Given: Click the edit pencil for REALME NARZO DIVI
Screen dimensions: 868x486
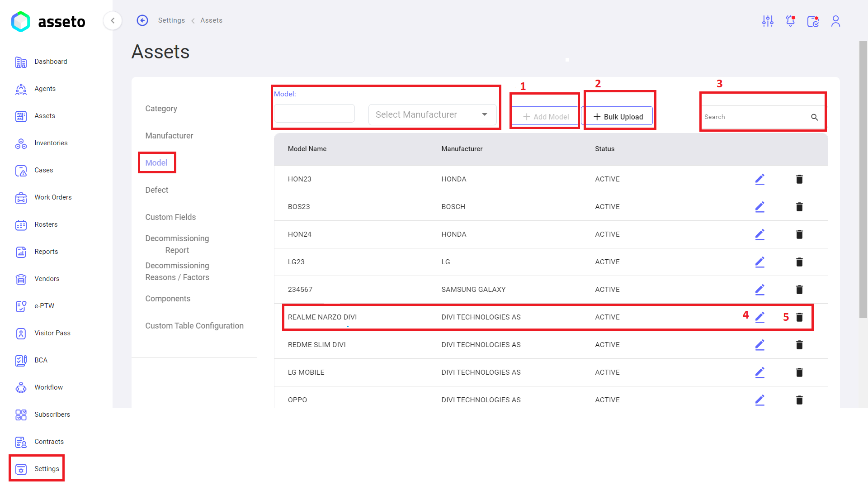Looking at the screenshot, I should [759, 317].
